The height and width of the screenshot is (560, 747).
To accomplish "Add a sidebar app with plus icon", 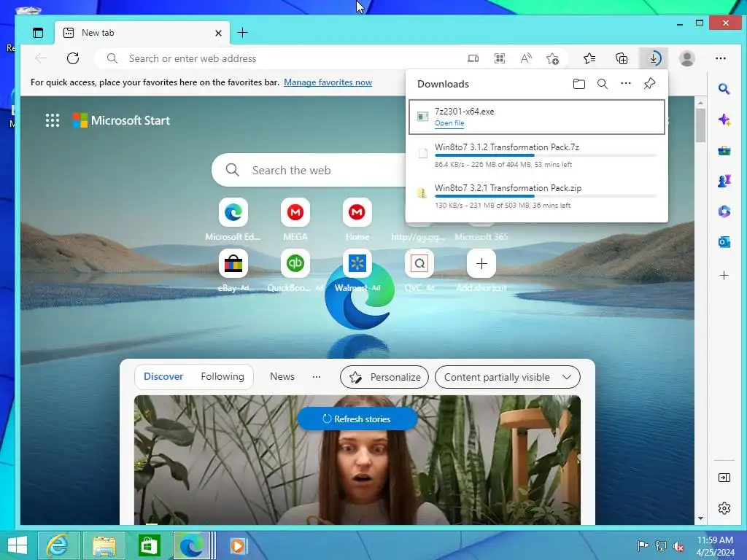I will pos(724,275).
